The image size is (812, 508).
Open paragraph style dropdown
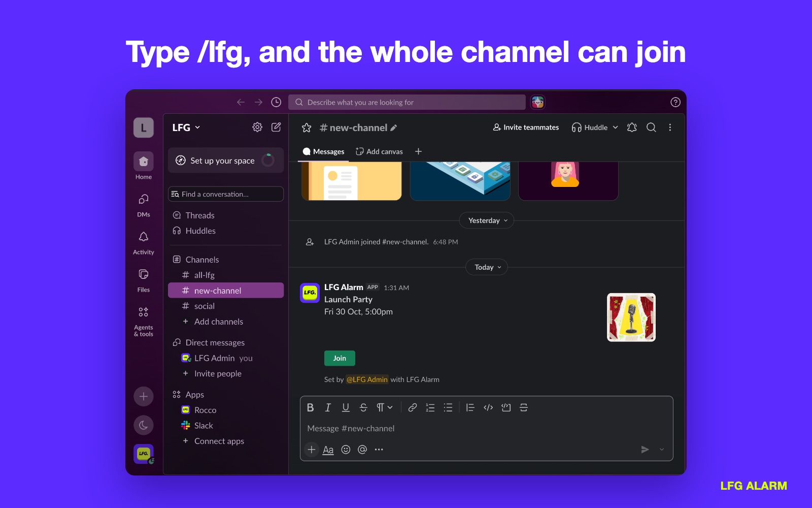point(385,407)
